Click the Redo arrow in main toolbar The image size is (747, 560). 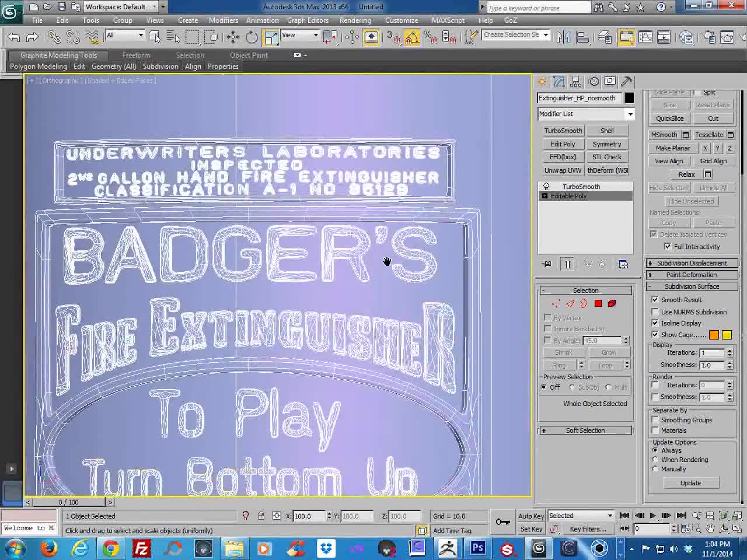tap(33, 37)
